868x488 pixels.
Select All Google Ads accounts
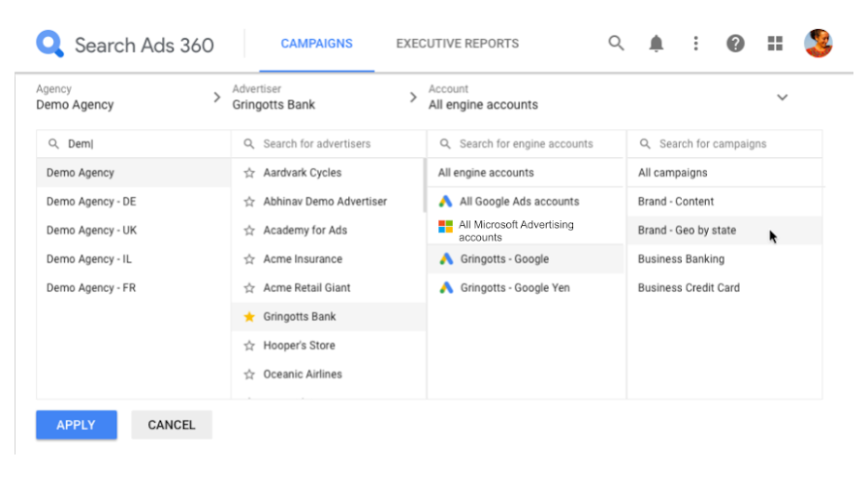click(x=526, y=202)
